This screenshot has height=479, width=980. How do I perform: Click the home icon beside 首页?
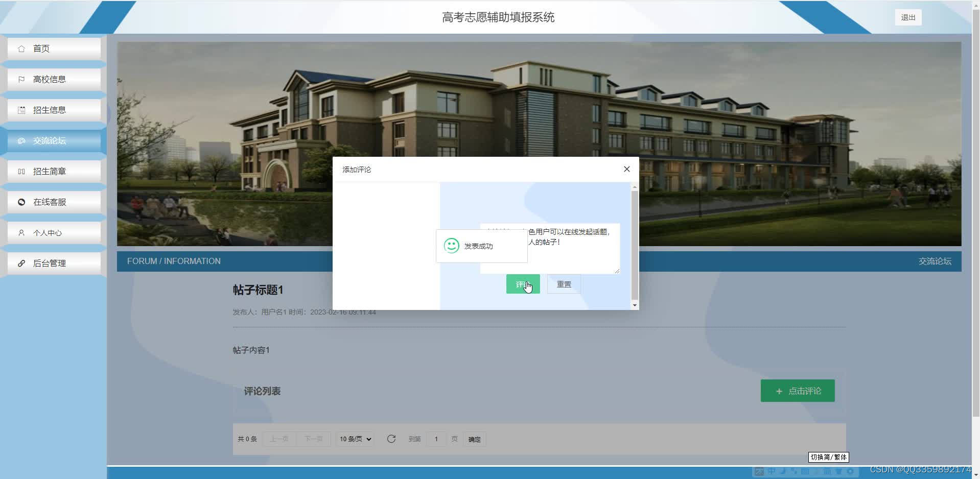tap(21, 49)
